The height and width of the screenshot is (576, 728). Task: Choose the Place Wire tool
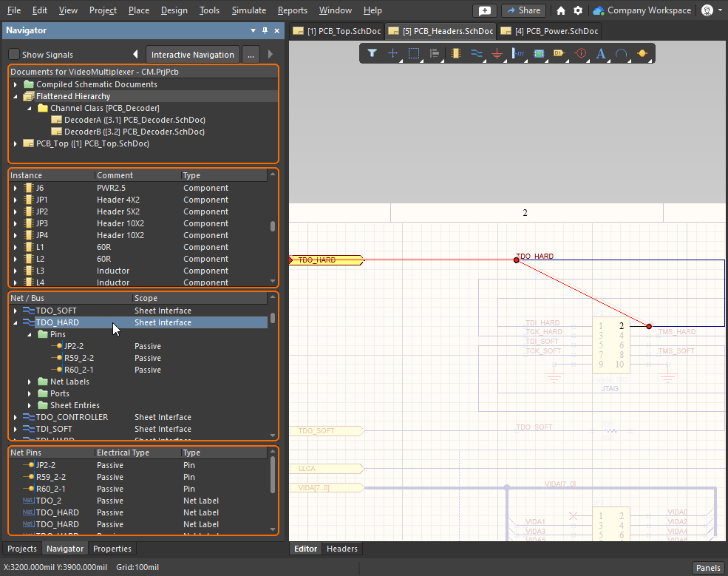pyautogui.click(x=477, y=53)
